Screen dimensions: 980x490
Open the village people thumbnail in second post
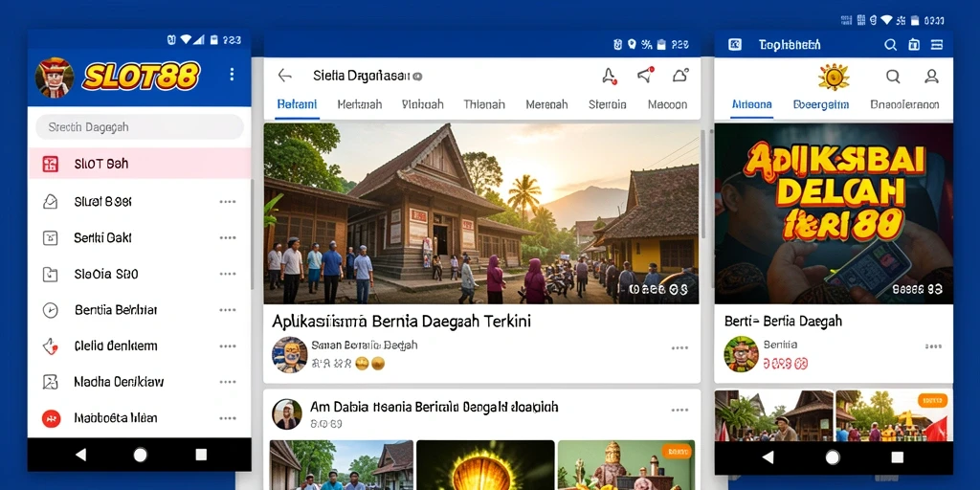click(x=342, y=465)
